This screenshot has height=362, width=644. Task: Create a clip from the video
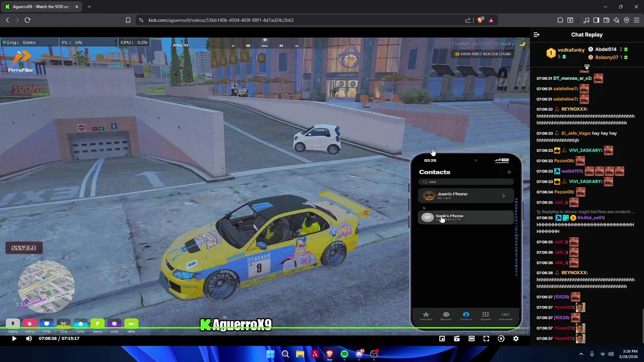[457, 339]
